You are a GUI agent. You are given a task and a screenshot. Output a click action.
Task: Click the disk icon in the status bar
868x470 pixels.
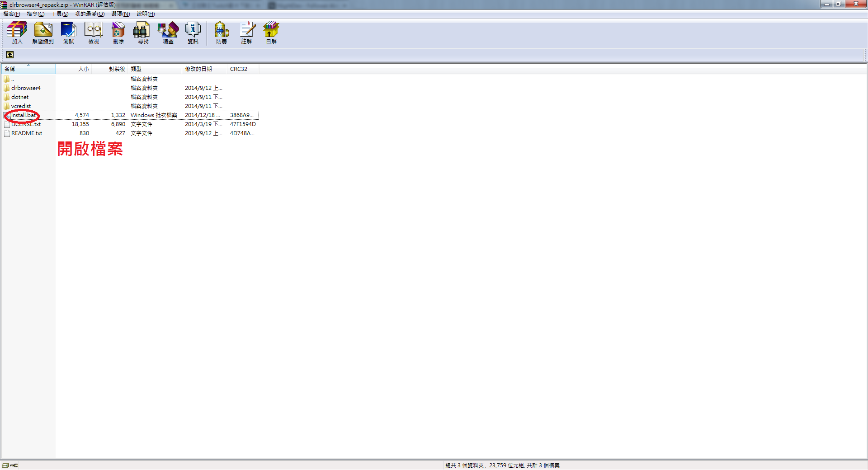pyautogui.click(x=5, y=465)
